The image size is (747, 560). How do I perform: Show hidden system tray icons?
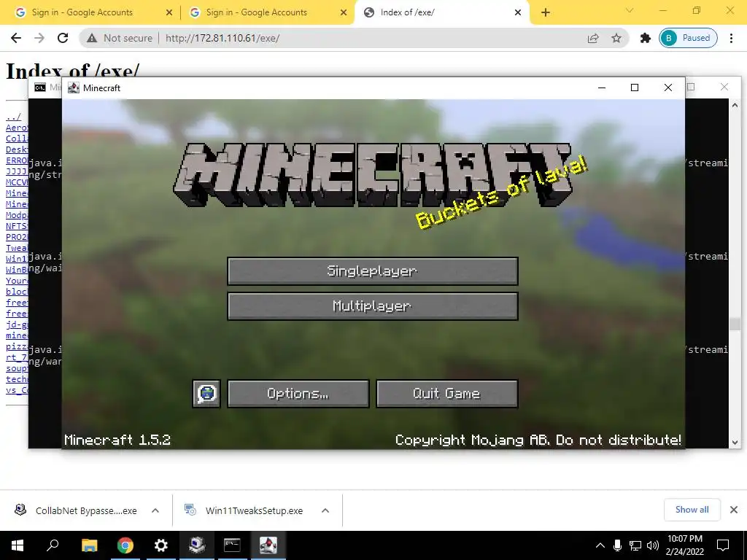point(600,545)
